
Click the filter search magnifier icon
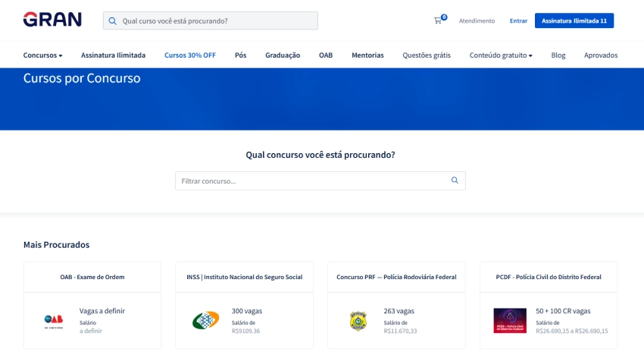[x=455, y=180]
